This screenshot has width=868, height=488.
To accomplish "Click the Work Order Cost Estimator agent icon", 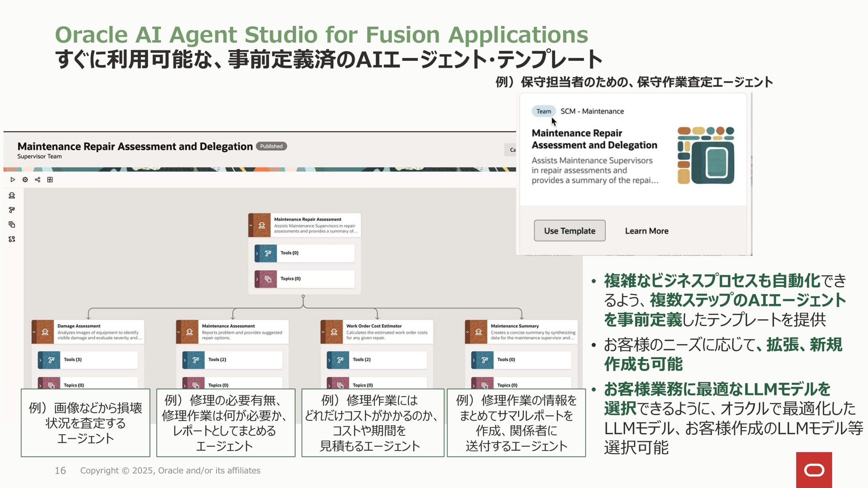I will pyautogui.click(x=334, y=332).
